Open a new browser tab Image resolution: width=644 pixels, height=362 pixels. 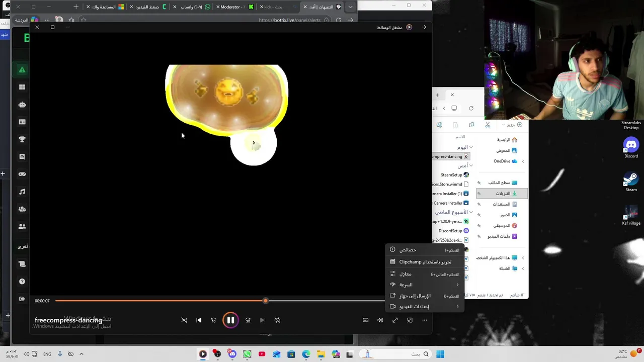coord(76,7)
